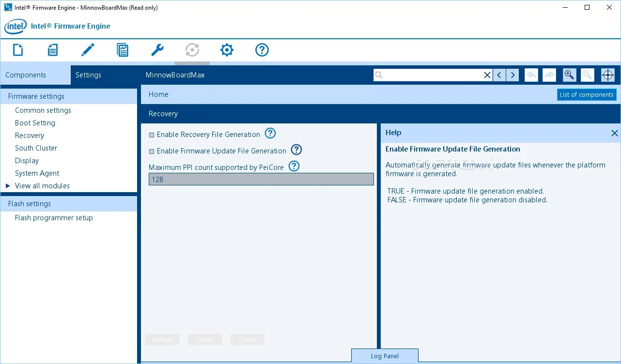
Task: Select the Flash settings header
Action: 69,204
